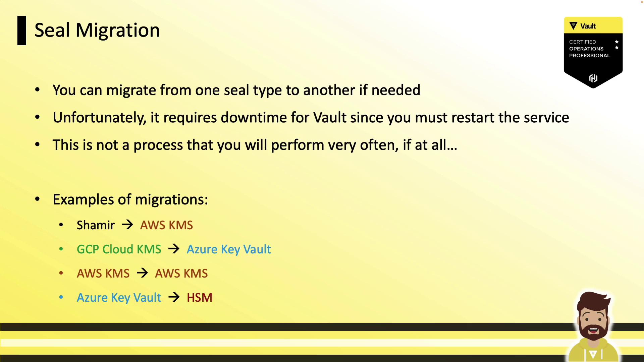Click the green bullet before GCP Cloud KMS

[61, 249]
